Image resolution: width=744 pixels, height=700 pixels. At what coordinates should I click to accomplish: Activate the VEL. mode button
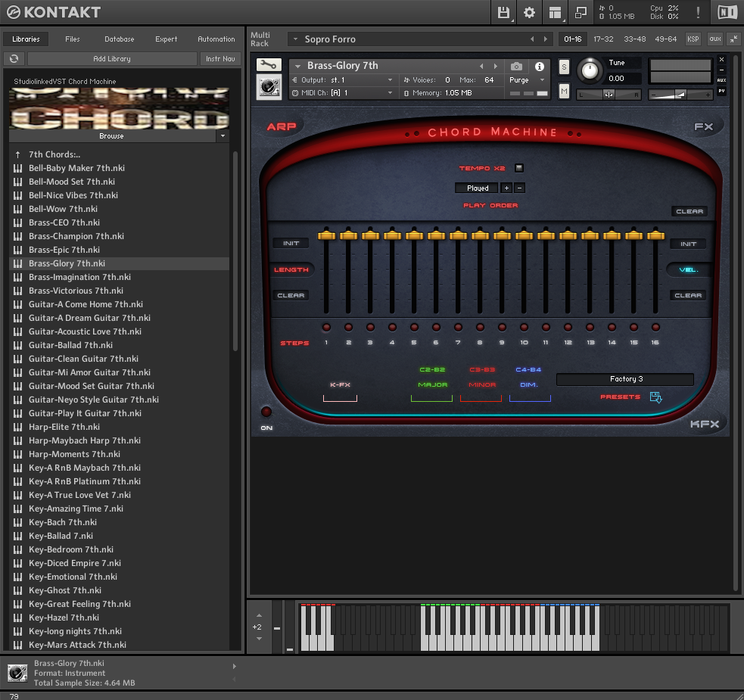tap(689, 269)
